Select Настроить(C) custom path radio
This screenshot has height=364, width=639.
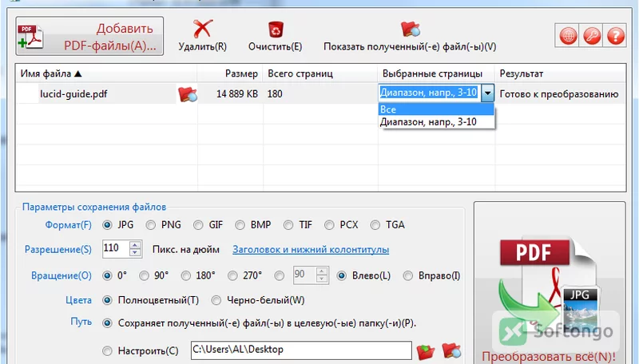click(x=107, y=350)
